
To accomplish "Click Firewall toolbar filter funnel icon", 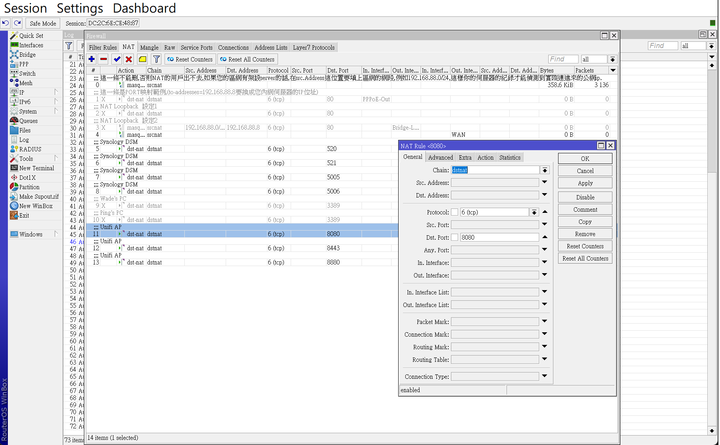I will point(157,59).
